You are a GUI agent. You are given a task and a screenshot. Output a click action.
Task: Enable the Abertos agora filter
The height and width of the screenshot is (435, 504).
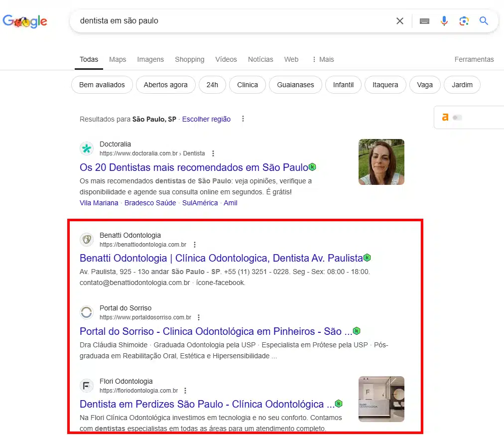pyautogui.click(x=165, y=85)
